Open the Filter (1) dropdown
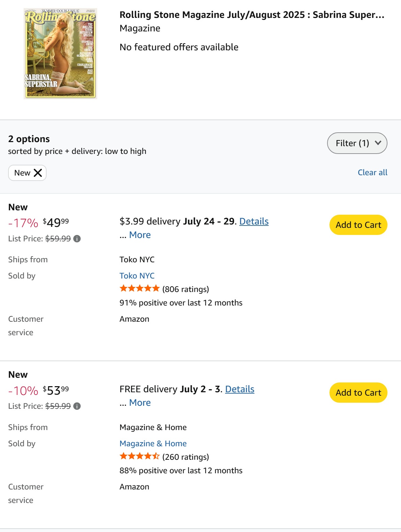Image resolution: width=401 pixels, height=532 pixels. [357, 143]
